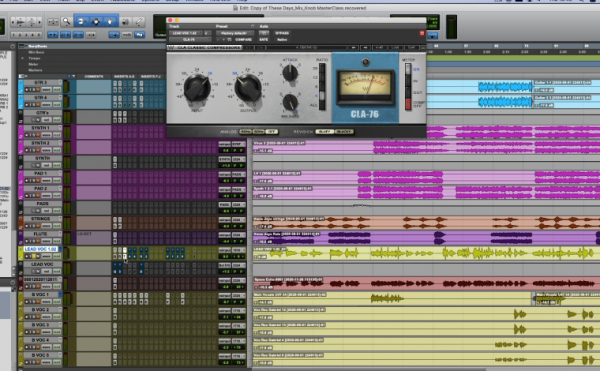Select the Trim tool in toolbar
Screen dimensions: 600x371
pyautogui.click(x=81, y=22)
